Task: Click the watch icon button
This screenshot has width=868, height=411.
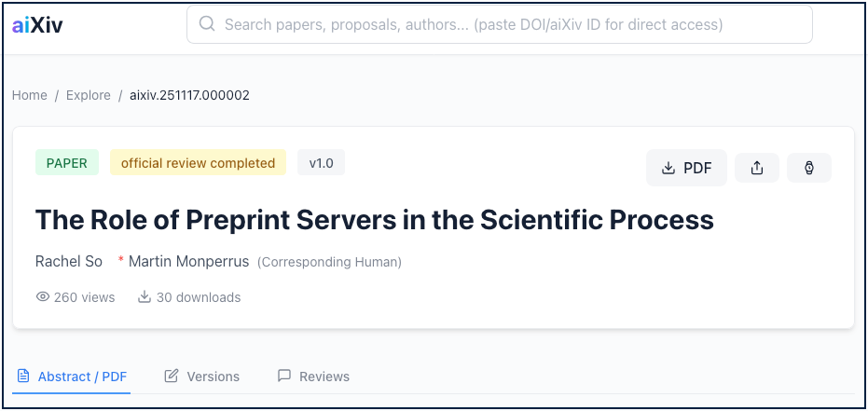Action: coord(809,168)
